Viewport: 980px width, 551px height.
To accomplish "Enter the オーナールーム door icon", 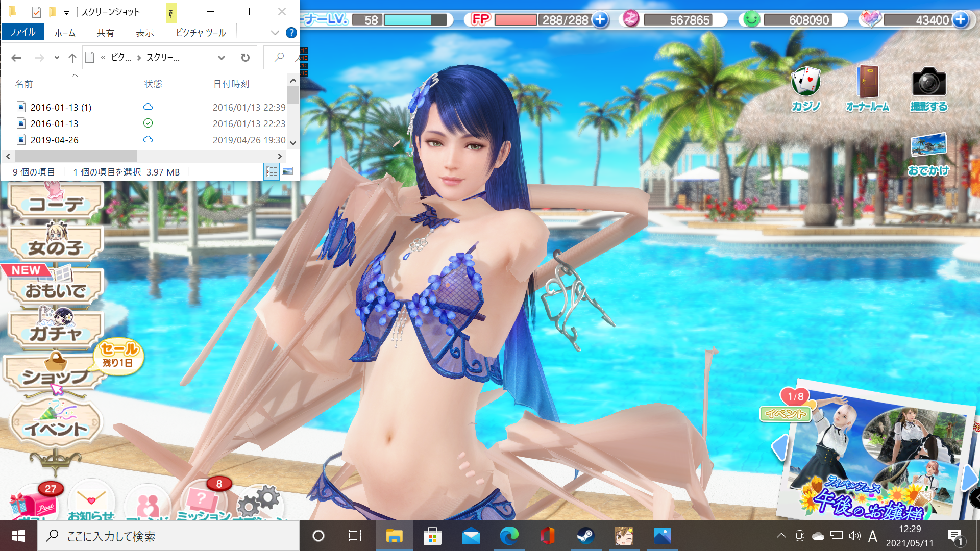I will coord(867,89).
